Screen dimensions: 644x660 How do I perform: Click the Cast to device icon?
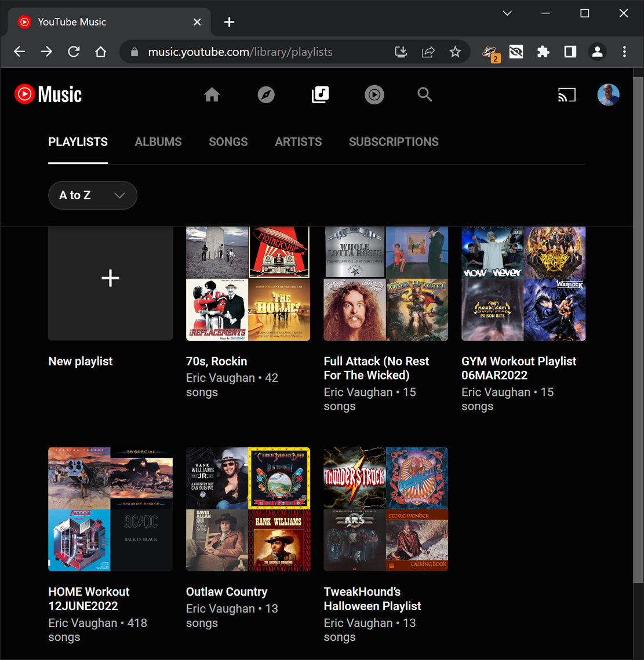(567, 94)
